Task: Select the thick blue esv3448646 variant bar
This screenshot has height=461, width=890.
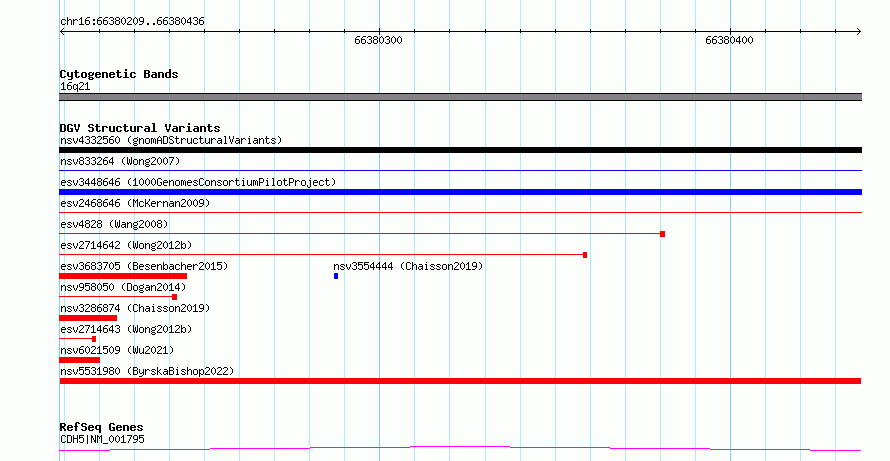Action: click(460, 192)
